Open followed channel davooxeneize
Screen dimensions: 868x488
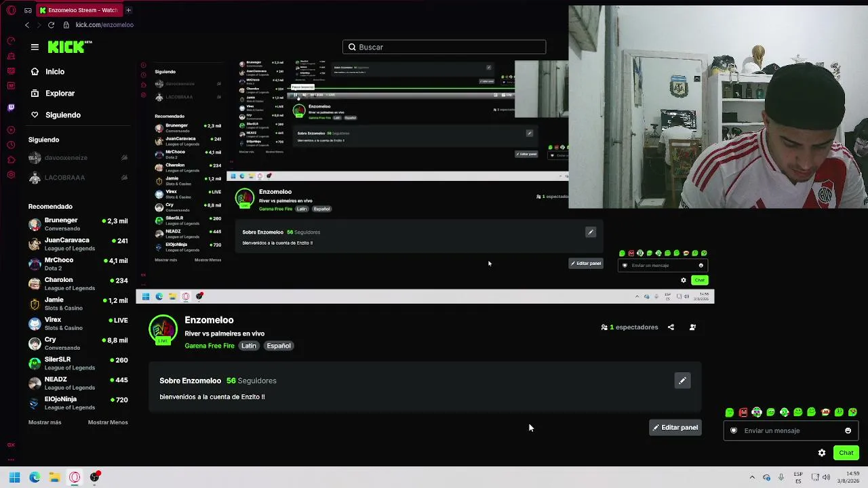point(78,158)
